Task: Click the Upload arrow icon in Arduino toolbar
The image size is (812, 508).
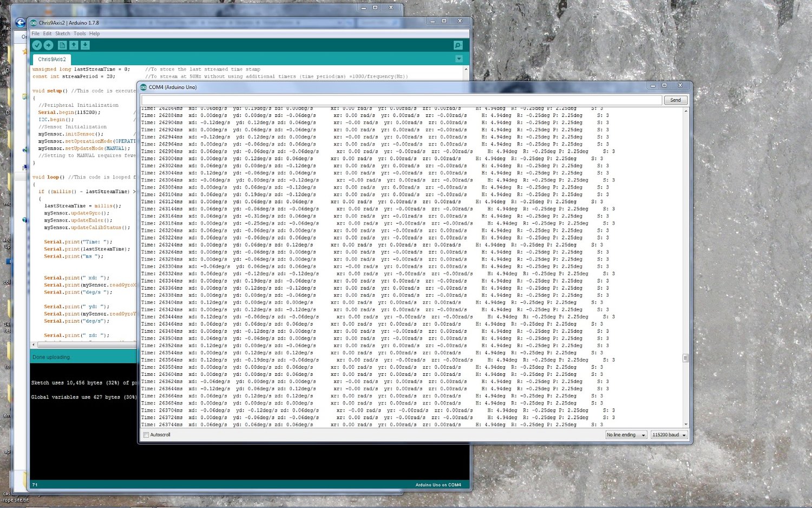Action: tap(48, 45)
